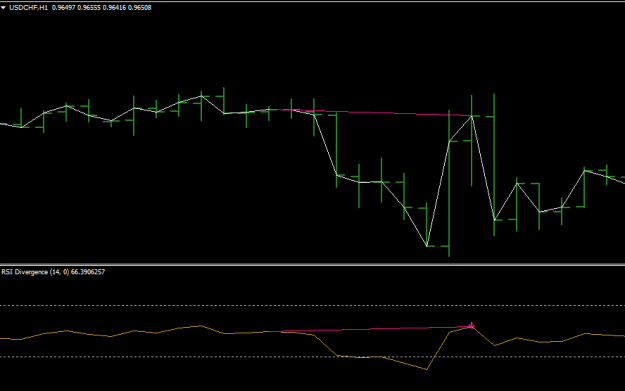The image size is (625, 391).
Task: Click the pink divergence trendline in RSI window
Action: pyautogui.click(x=371, y=329)
